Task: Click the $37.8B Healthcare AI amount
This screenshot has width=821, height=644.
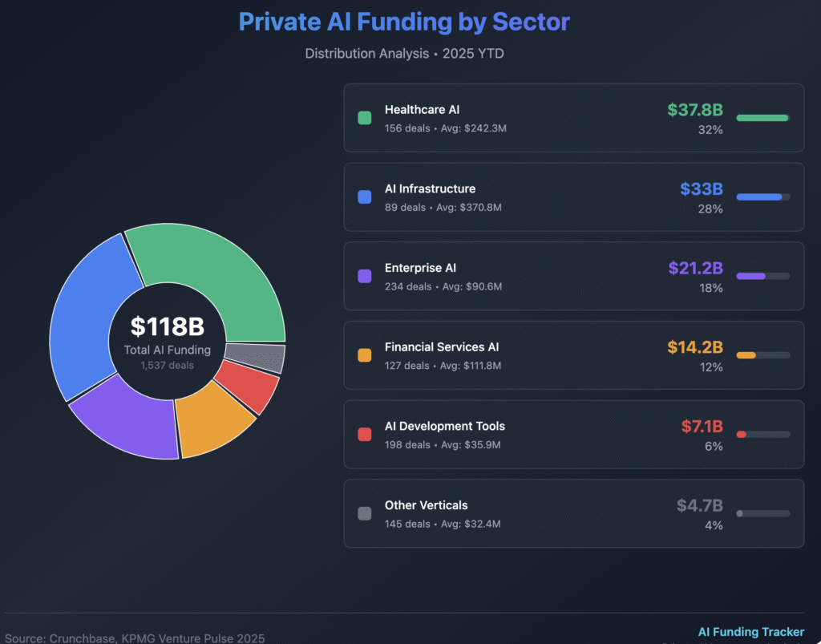Action: pos(694,110)
